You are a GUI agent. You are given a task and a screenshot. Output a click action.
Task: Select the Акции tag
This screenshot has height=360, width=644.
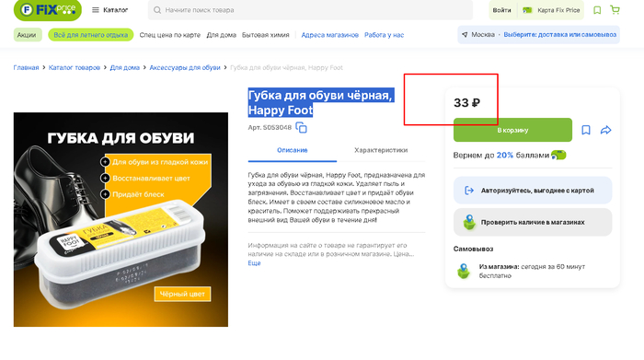tap(27, 35)
